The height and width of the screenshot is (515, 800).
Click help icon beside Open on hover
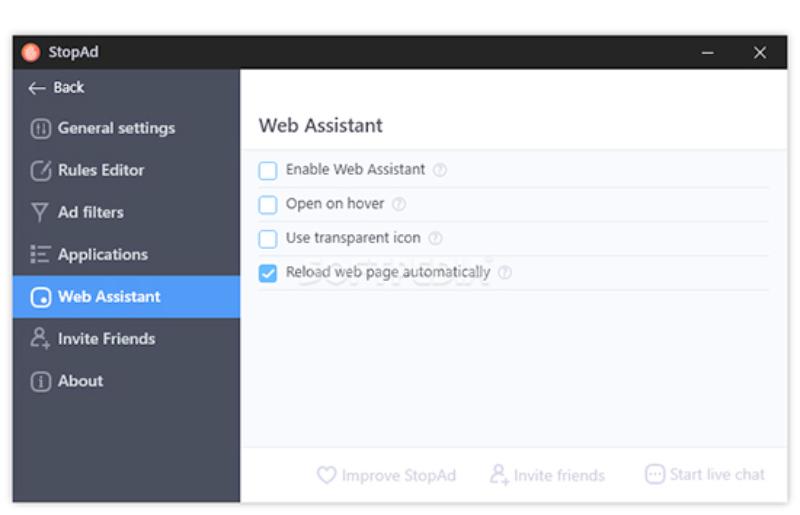[x=399, y=204]
